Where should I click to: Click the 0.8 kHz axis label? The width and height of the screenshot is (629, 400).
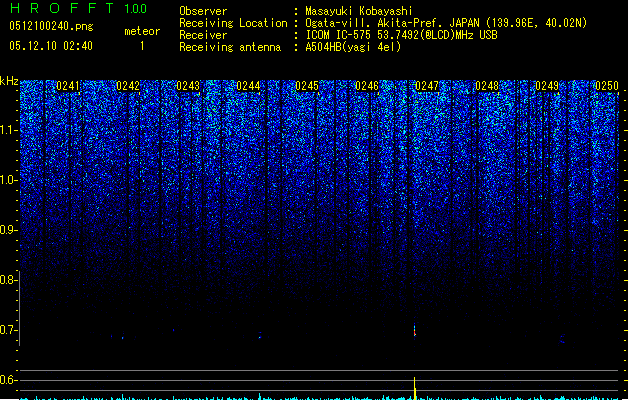pos(8,280)
